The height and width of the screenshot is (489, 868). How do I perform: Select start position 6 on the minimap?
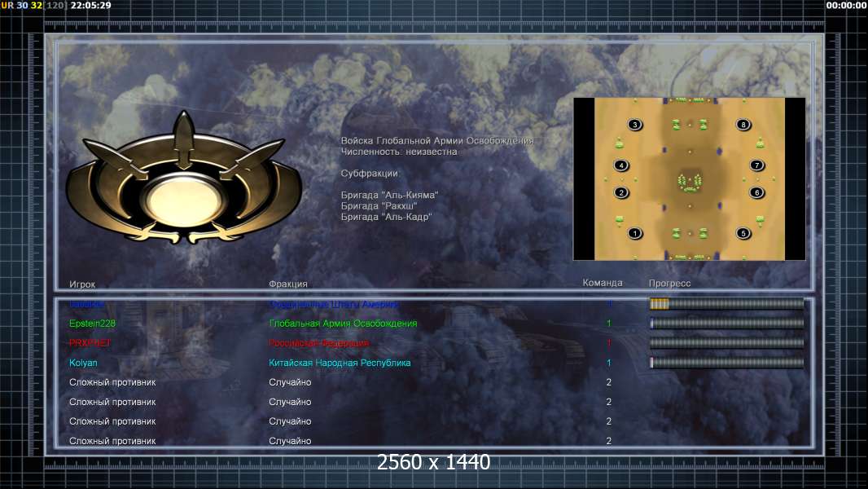coord(756,192)
